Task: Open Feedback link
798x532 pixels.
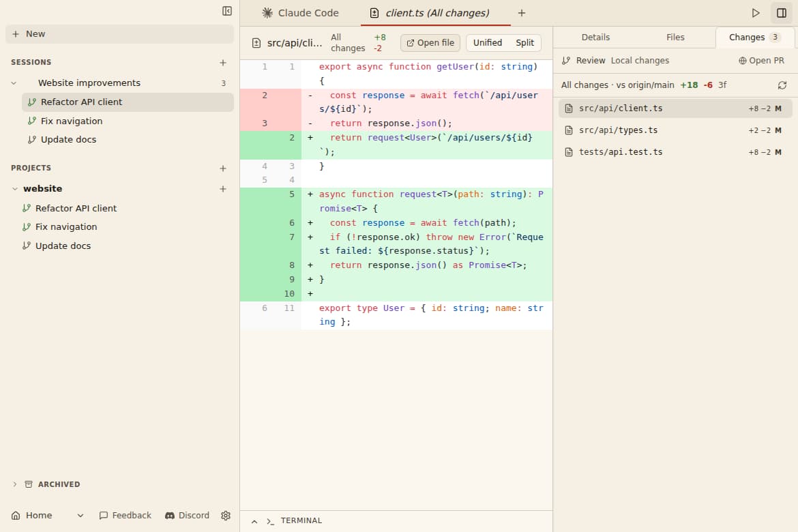Action: (125, 515)
